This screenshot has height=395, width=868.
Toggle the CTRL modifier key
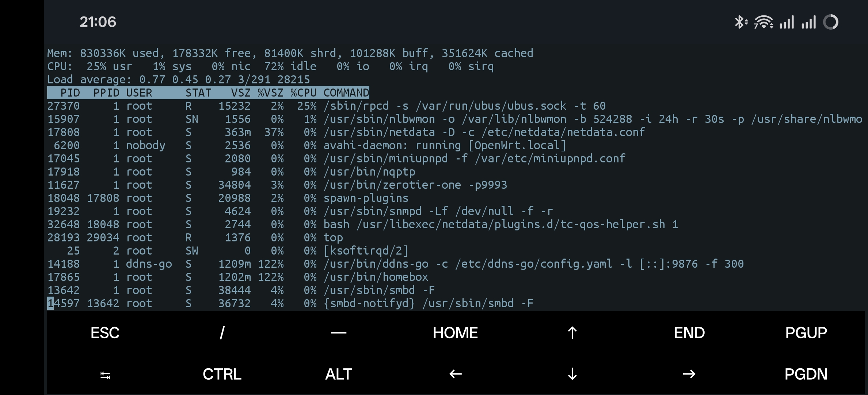(222, 374)
